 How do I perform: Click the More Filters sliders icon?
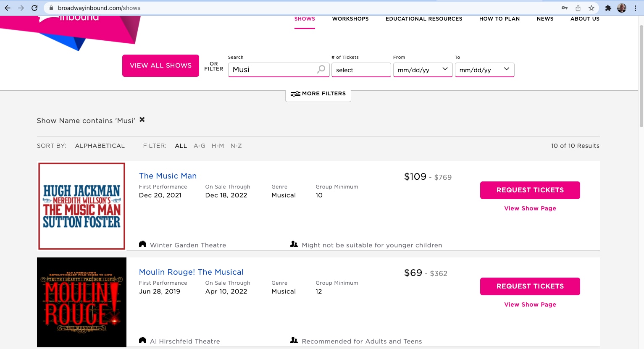coord(295,94)
